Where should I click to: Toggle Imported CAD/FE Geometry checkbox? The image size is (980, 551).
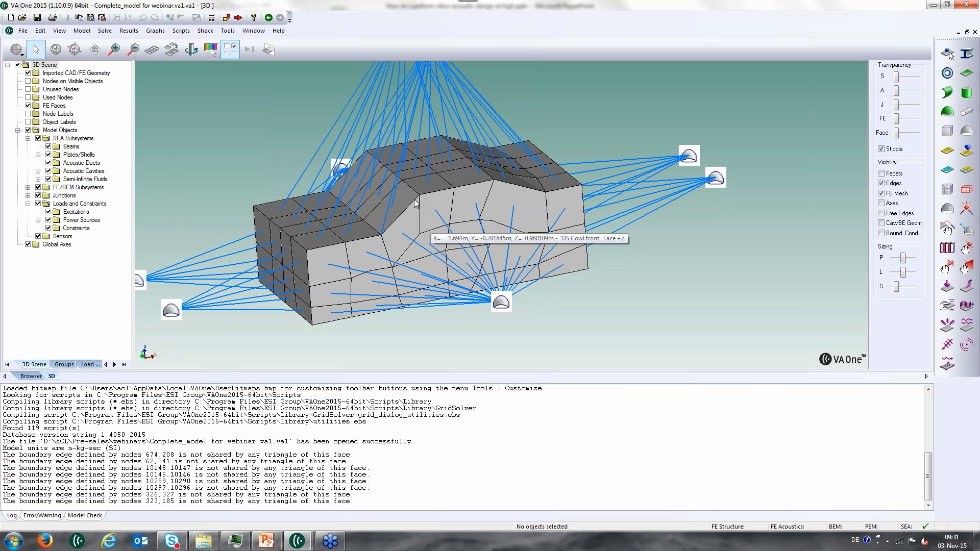click(28, 73)
